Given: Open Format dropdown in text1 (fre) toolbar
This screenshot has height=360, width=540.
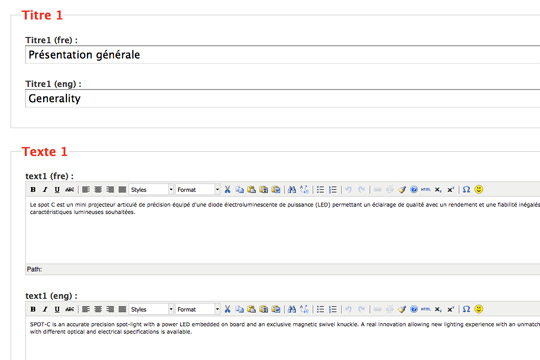Looking at the screenshot, I should point(198,189).
